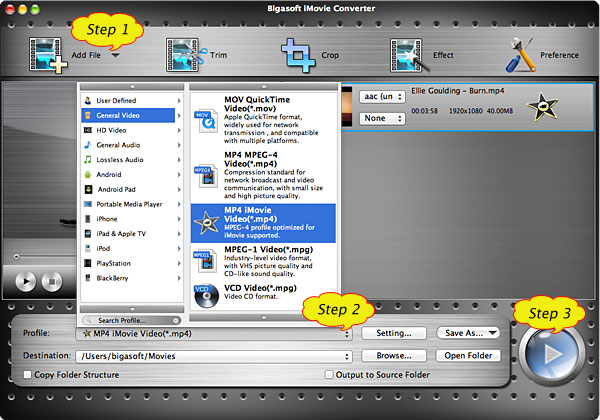Screen dimensions: 600x420
Task: Click the MPEG-1 Video format icon
Action: (205, 261)
